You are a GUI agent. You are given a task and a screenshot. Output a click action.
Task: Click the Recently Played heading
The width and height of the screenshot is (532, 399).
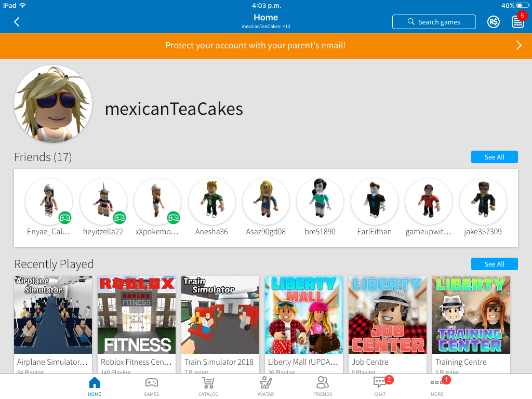pos(54,264)
